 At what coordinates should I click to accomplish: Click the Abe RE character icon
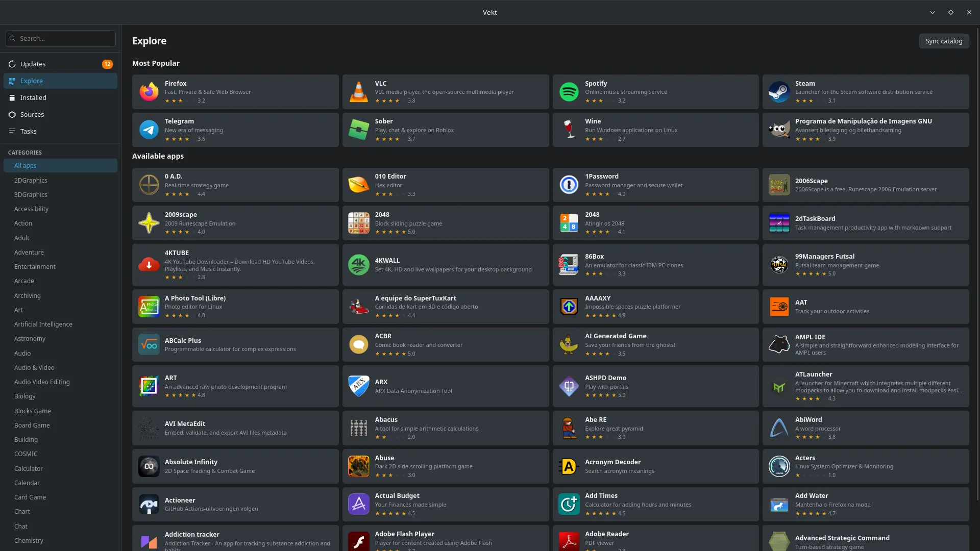click(569, 428)
